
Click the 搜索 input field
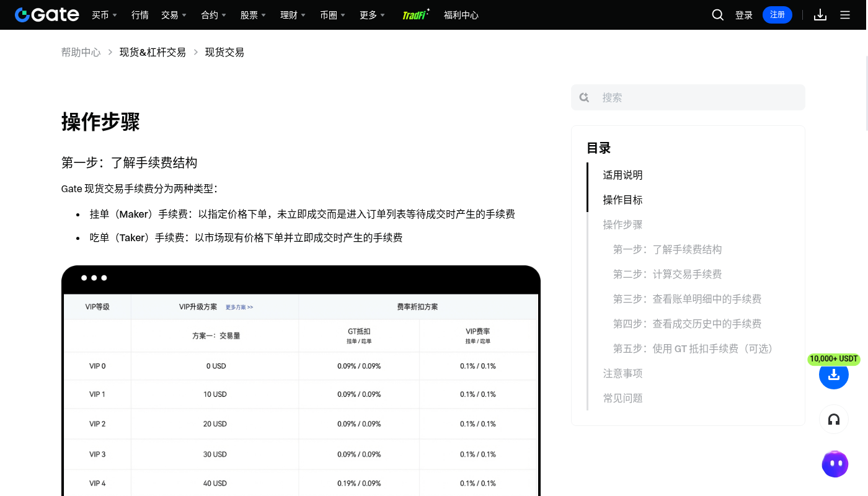tap(688, 97)
